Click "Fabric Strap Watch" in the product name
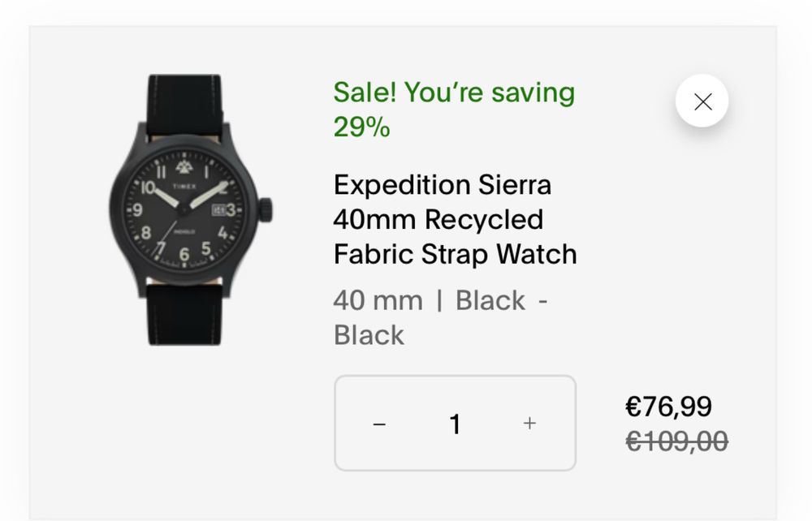Screen dimensions: 812x521 point(455,254)
